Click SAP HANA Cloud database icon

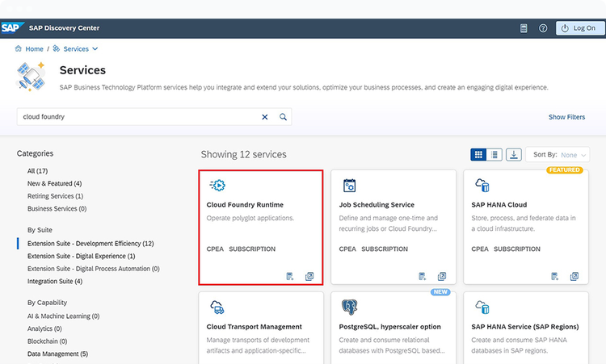[482, 186]
